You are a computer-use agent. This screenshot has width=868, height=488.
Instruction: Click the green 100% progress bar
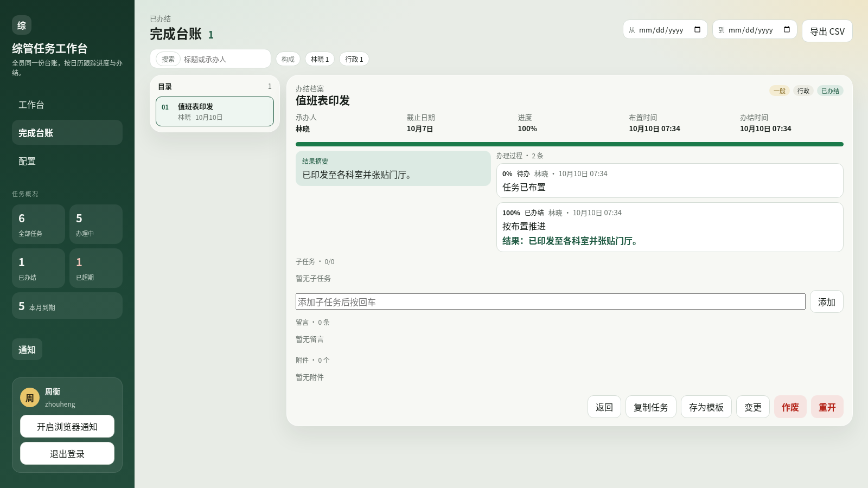pyautogui.click(x=570, y=144)
